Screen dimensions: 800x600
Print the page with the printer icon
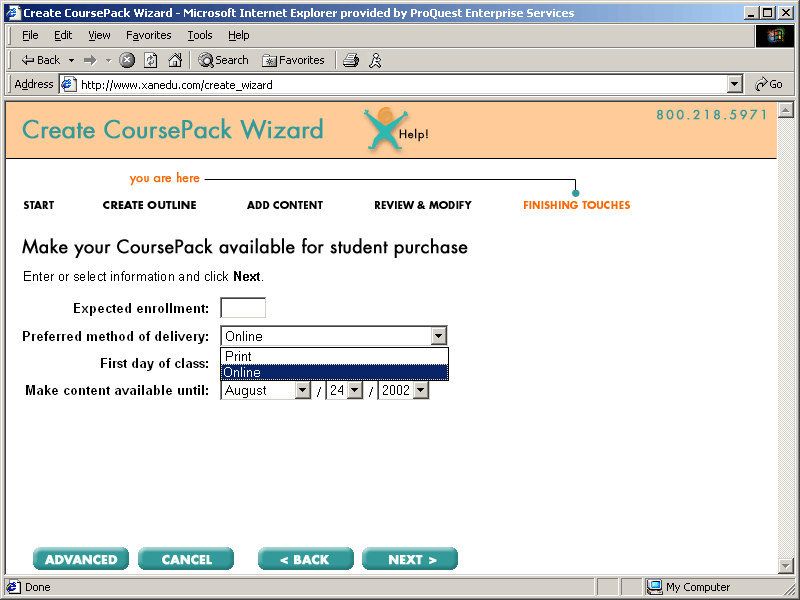tap(351, 60)
